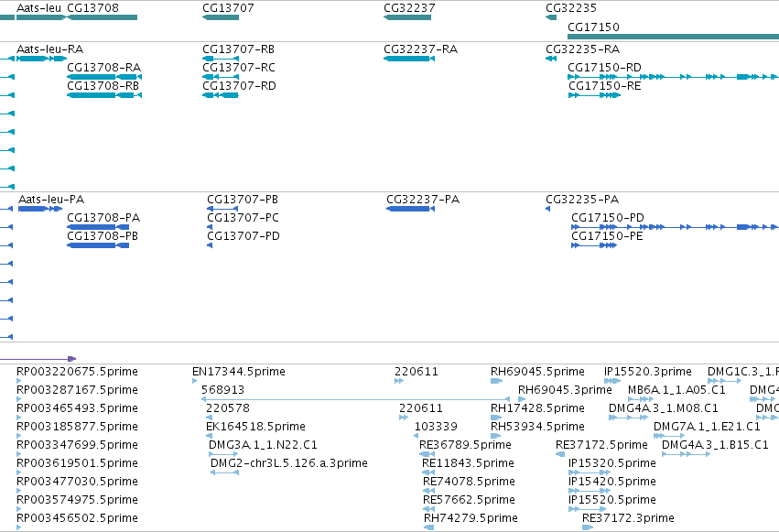This screenshot has width=779, height=532.
Task: Select the CG17150-RD transcript
Action: point(673,77)
